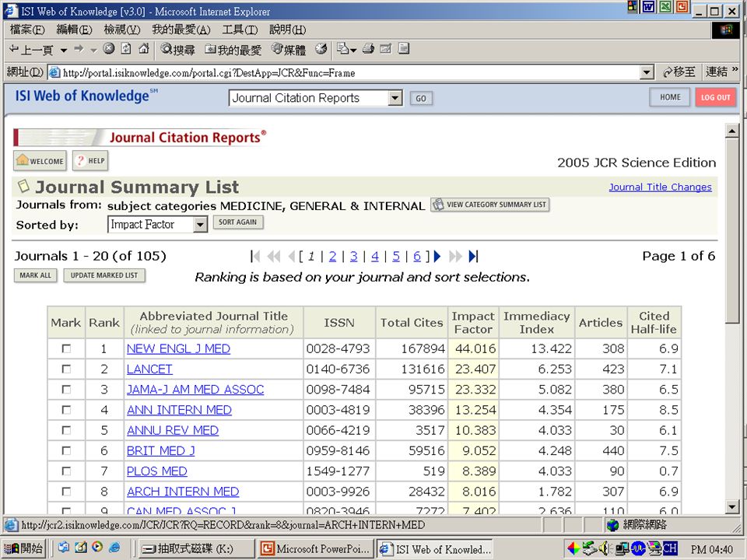Click the Welcome button with house icon
This screenshot has width=747, height=560.
40,161
